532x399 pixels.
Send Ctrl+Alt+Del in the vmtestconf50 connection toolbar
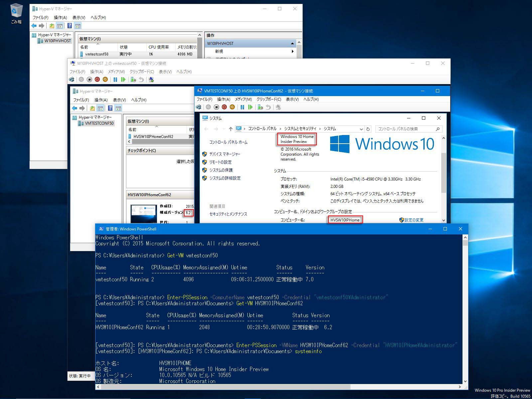click(71, 79)
